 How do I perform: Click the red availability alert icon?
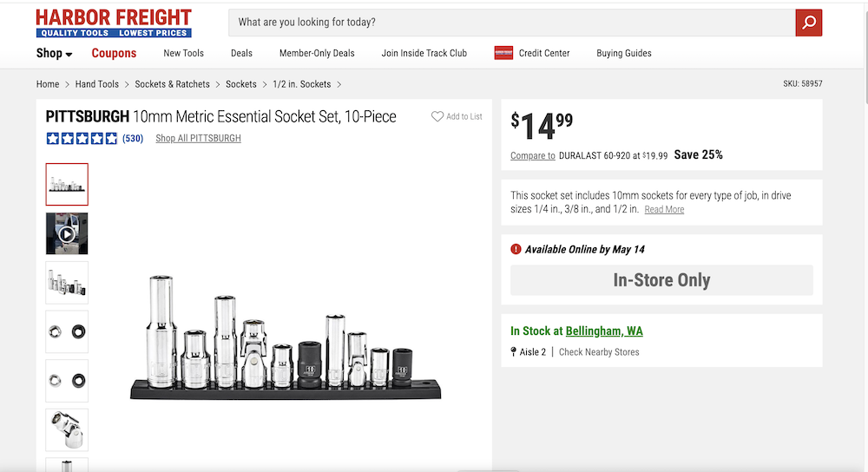[516, 250]
